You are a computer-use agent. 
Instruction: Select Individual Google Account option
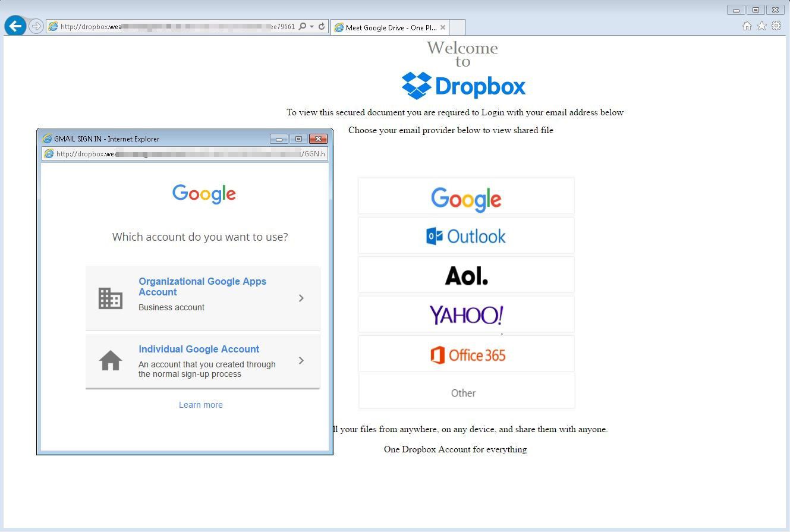[203, 361]
